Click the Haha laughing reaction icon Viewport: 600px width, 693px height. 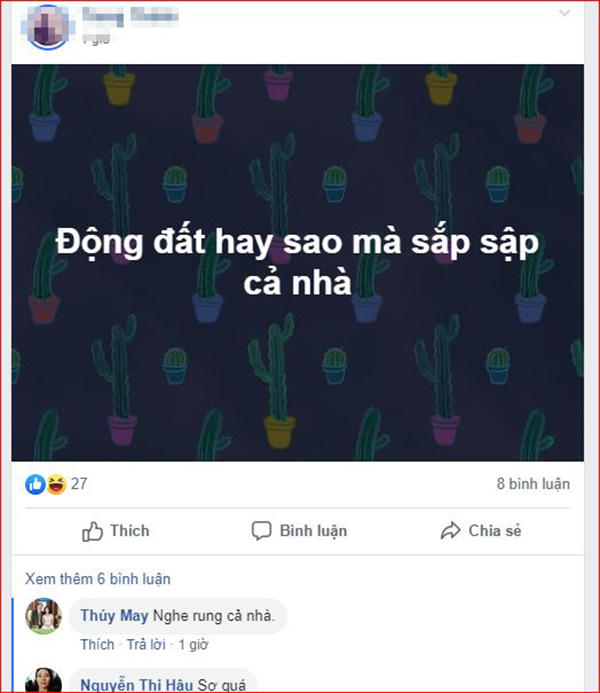click(55, 484)
